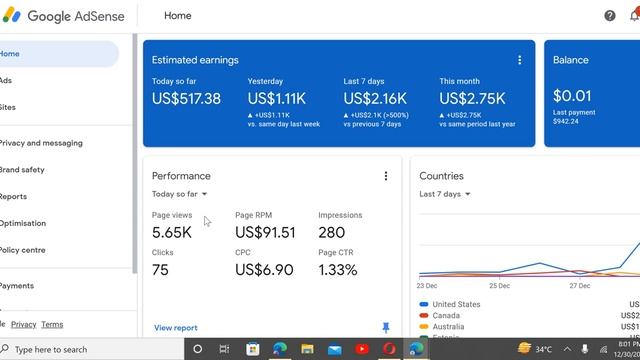640x360 pixels.
Task: Open Opera browser in taskbar
Action: point(389,349)
